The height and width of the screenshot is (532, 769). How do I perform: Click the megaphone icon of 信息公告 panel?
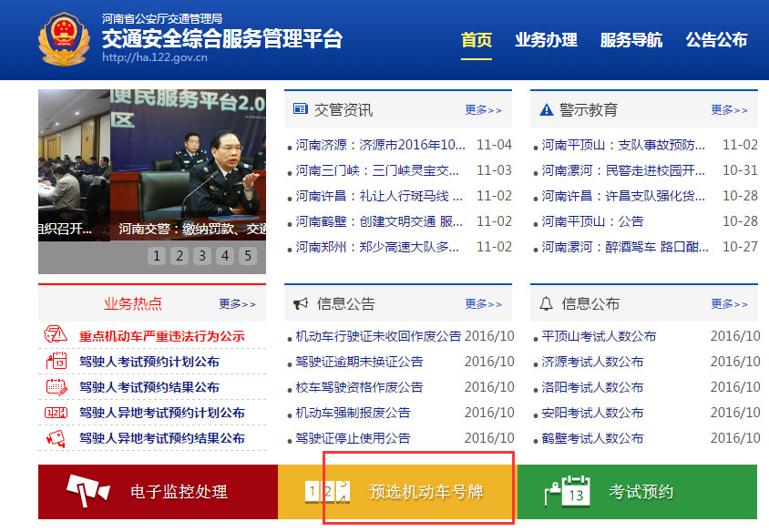[x=299, y=303]
